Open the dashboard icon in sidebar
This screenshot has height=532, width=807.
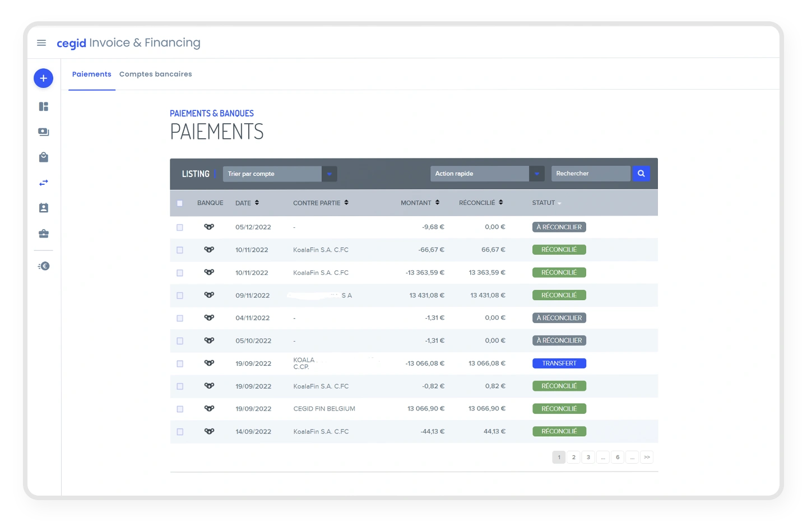click(43, 106)
